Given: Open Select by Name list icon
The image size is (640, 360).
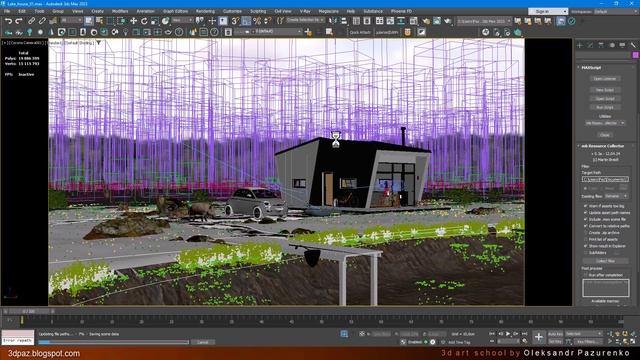Looking at the screenshot, I should click(99, 21).
